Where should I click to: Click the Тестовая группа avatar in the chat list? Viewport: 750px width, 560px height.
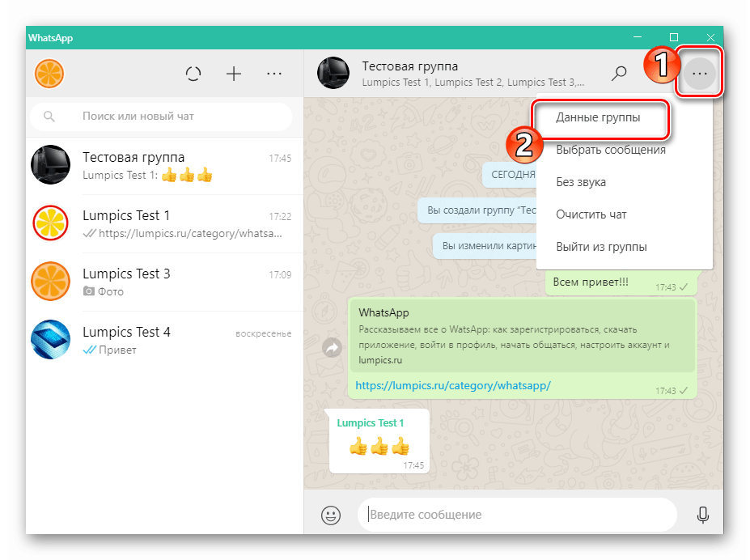tap(50, 164)
